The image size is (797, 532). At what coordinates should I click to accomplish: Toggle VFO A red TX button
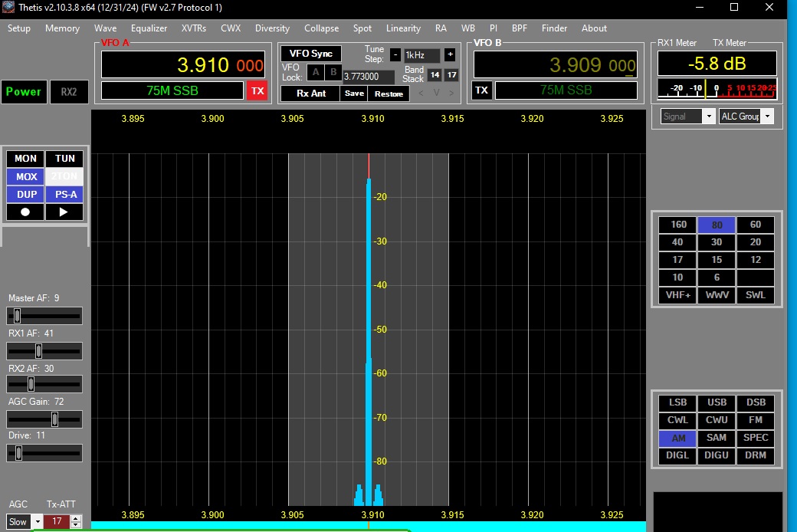pyautogui.click(x=257, y=90)
